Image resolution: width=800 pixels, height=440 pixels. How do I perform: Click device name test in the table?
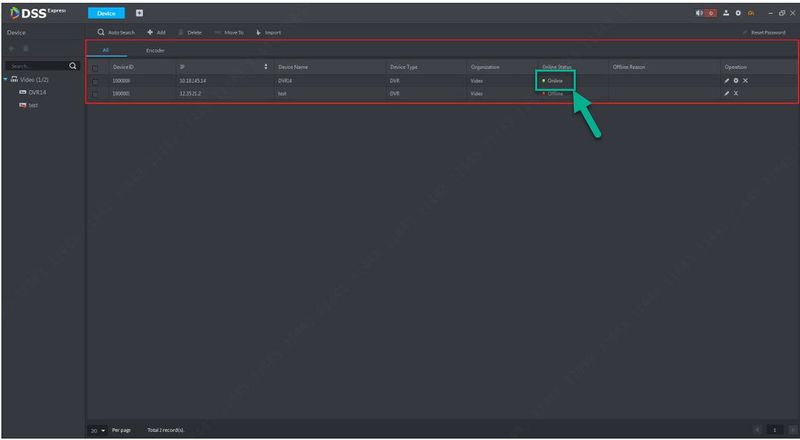coord(282,93)
